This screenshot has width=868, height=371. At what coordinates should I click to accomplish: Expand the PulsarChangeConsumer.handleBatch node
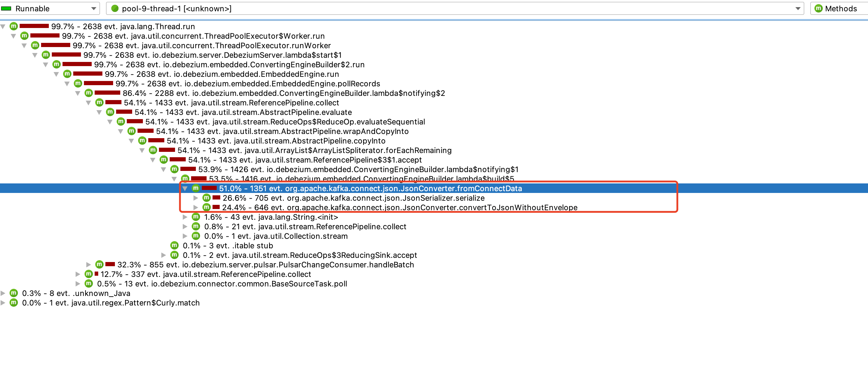88,264
